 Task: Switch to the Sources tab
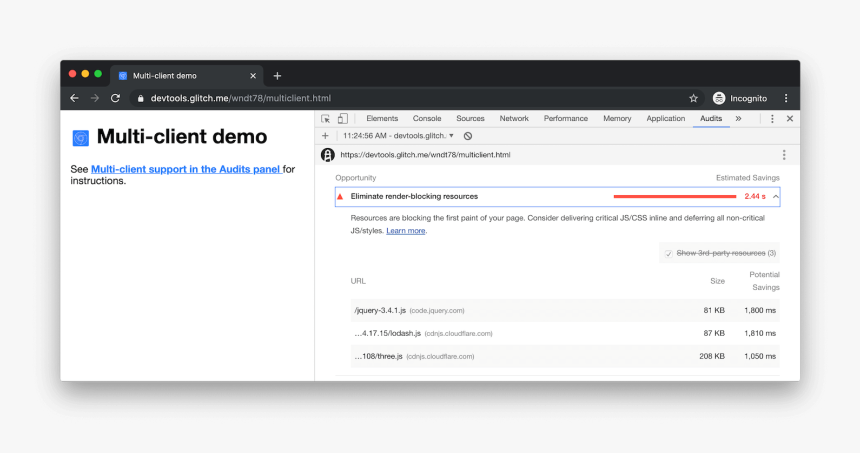tap(470, 118)
